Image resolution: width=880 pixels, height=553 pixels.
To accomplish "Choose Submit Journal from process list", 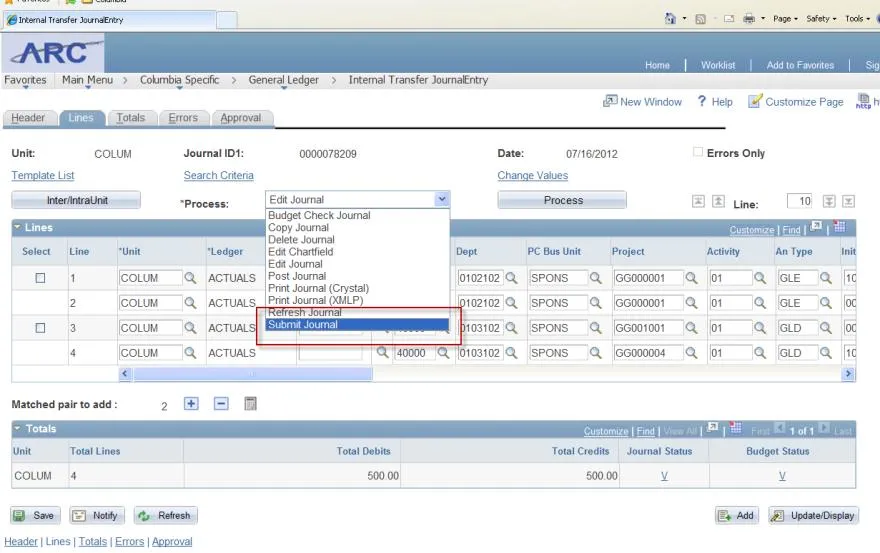I will coord(357,325).
